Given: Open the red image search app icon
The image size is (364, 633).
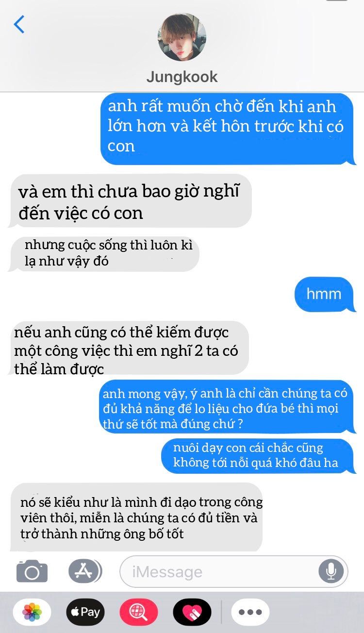Looking at the screenshot, I should pos(139,612).
